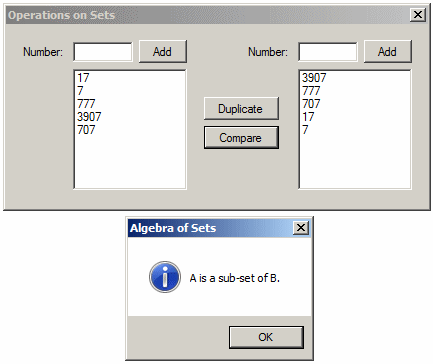Viewport: 433px width, 364px height.
Task: Focus the left Number input field
Action: coord(103,52)
